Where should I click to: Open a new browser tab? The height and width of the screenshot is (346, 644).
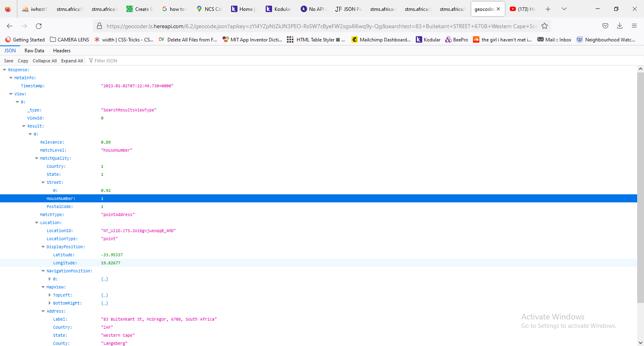tap(548, 9)
